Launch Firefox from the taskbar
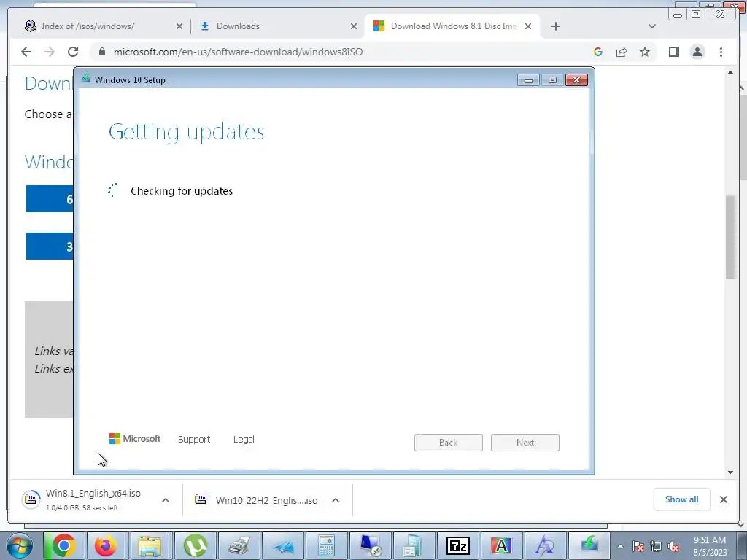 (106, 545)
